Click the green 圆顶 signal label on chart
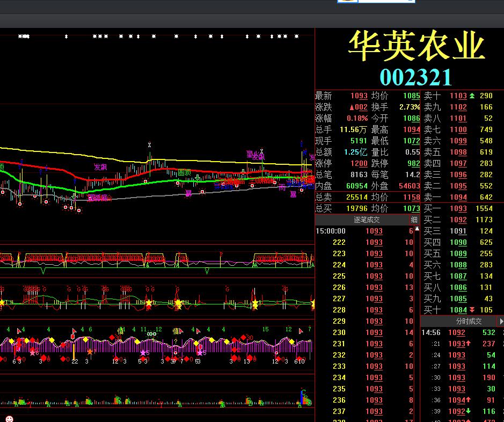504x422 pixels. (185, 172)
